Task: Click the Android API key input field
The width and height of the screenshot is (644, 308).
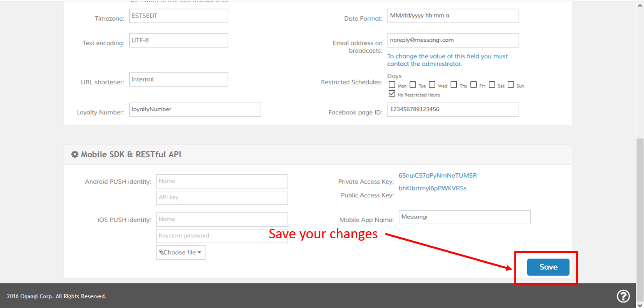Action: pos(222,197)
